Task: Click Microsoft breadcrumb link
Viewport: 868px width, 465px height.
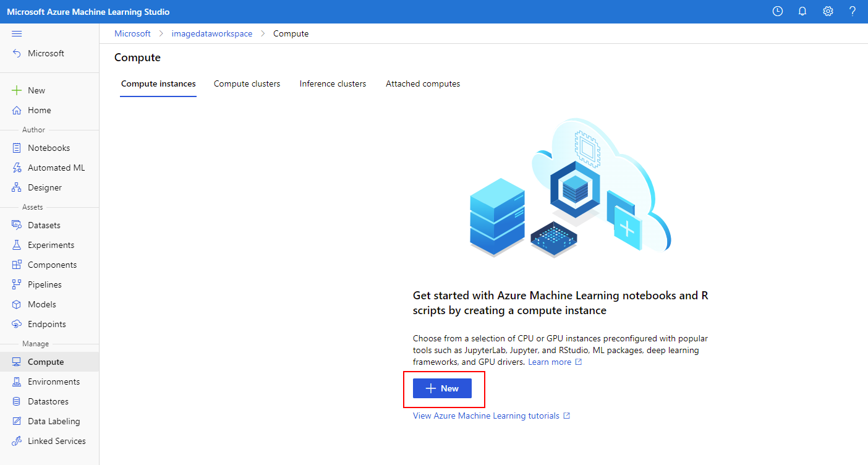Action: [132, 33]
